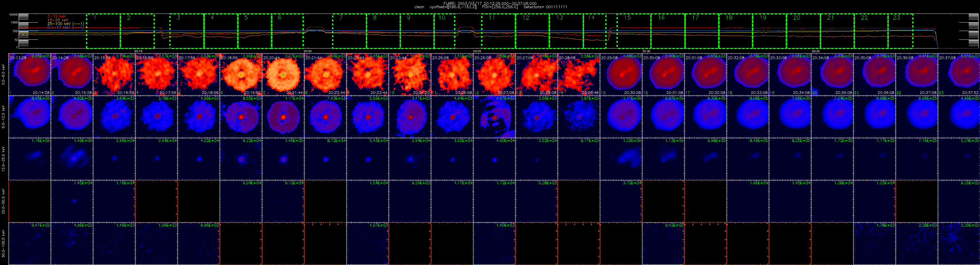Select the 3.0-6.0 keV image starting 20:18:56

(x=241, y=74)
